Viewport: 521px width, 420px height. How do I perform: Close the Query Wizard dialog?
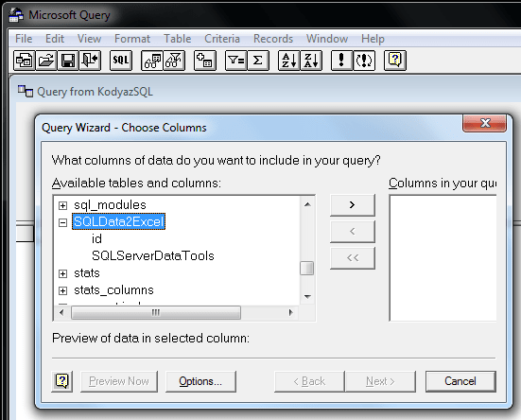pyautogui.click(x=485, y=123)
